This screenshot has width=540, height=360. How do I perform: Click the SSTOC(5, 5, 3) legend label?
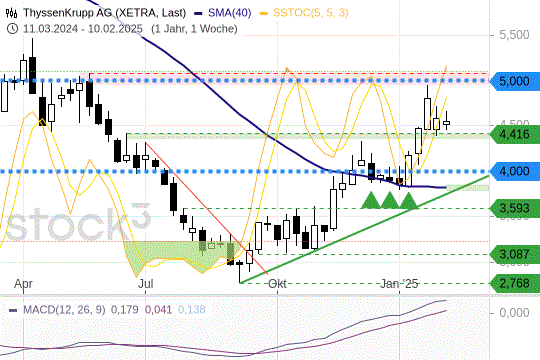311,13
